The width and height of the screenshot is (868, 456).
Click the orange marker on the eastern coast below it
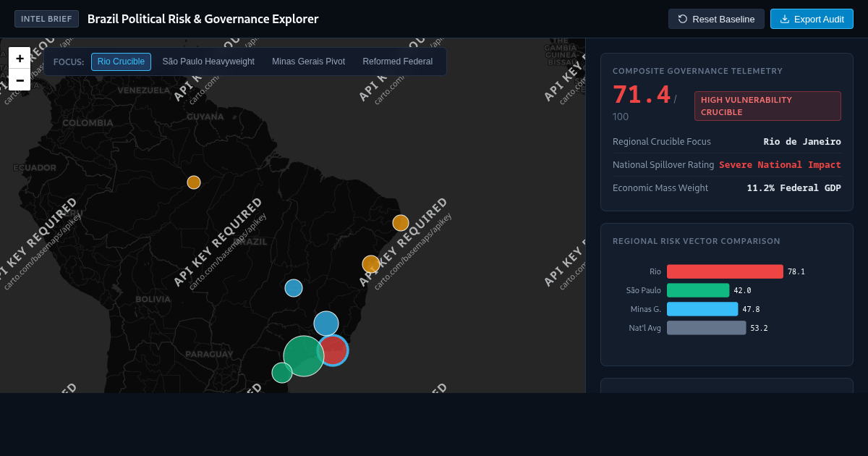371,264
